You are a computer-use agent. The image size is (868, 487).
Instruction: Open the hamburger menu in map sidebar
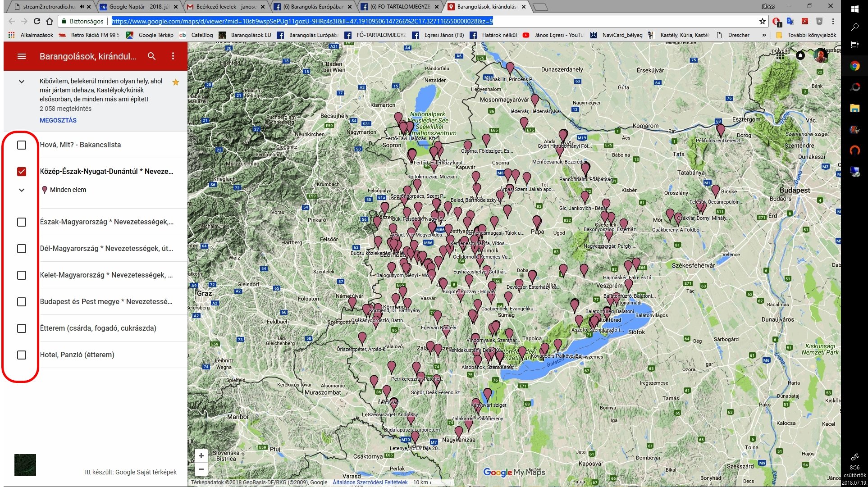pyautogui.click(x=22, y=56)
